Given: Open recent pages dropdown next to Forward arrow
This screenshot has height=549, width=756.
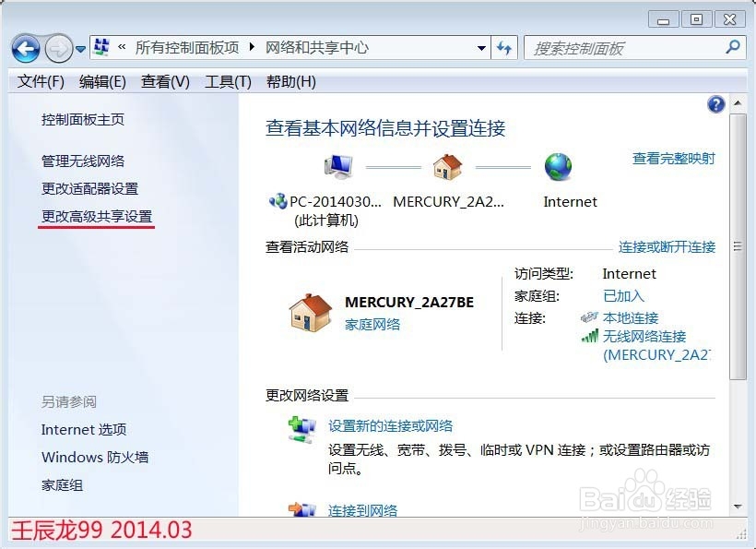Looking at the screenshot, I should point(80,49).
